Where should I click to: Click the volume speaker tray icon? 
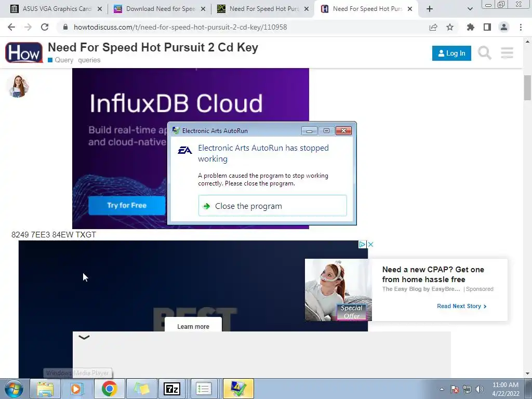point(479,389)
